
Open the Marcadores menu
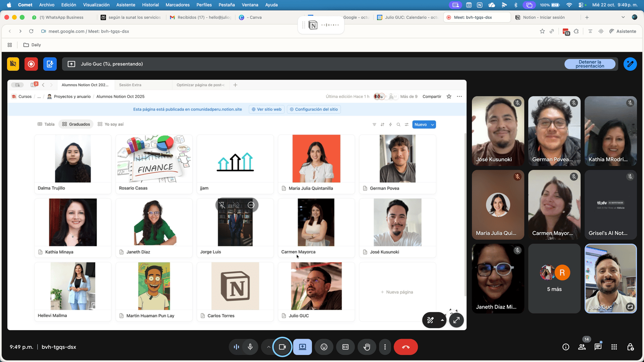point(178,5)
